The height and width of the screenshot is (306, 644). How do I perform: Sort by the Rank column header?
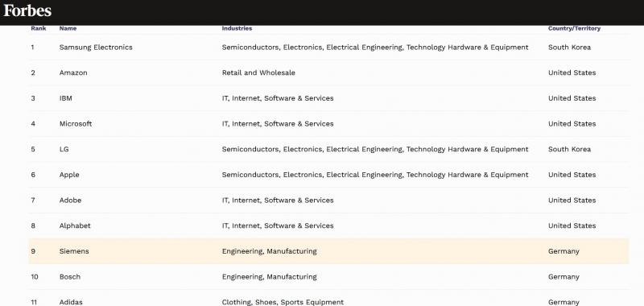point(38,28)
